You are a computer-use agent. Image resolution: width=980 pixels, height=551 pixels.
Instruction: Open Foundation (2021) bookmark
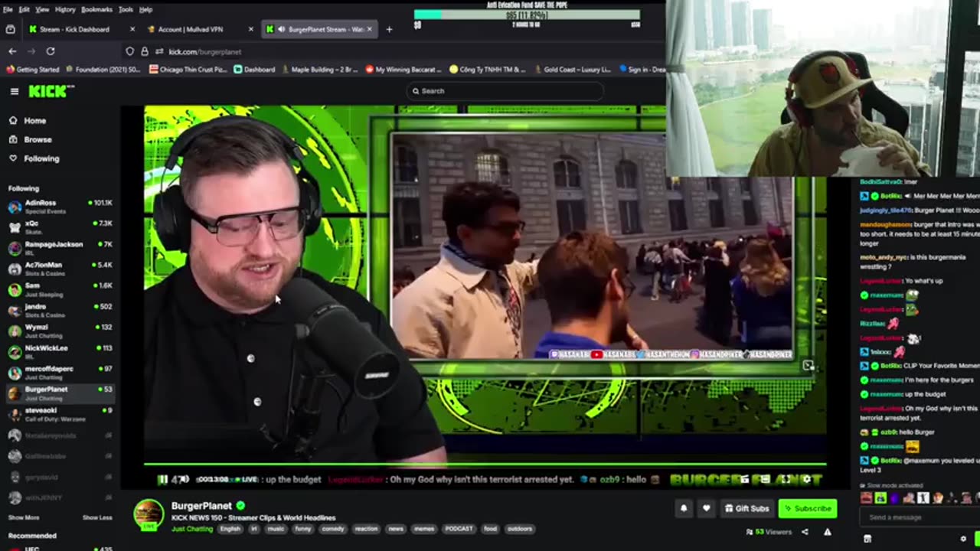click(x=103, y=69)
